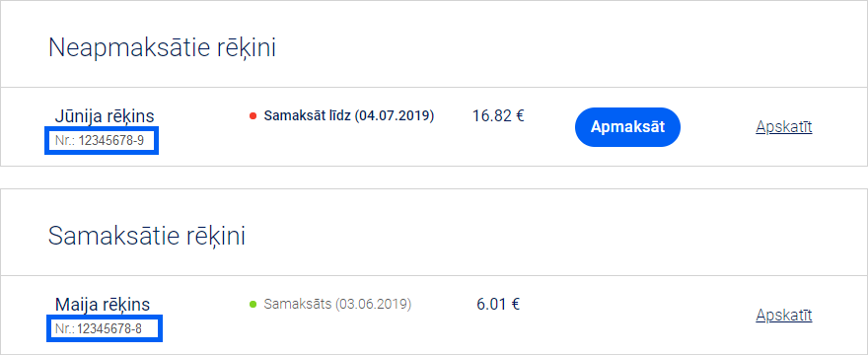
Task: Click the Neapmaksātie rēķini heading
Action: pyautogui.click(x=162, y=48)
